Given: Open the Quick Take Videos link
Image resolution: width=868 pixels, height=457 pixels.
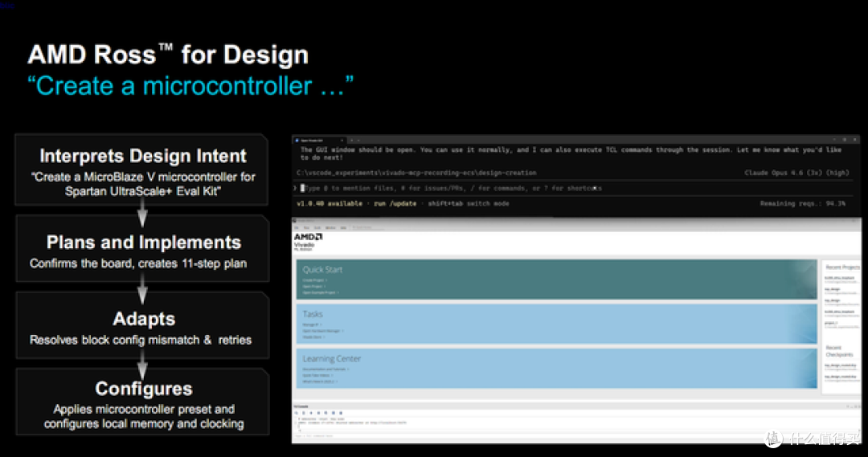Looking at the screenshot, I should point(317,375).
